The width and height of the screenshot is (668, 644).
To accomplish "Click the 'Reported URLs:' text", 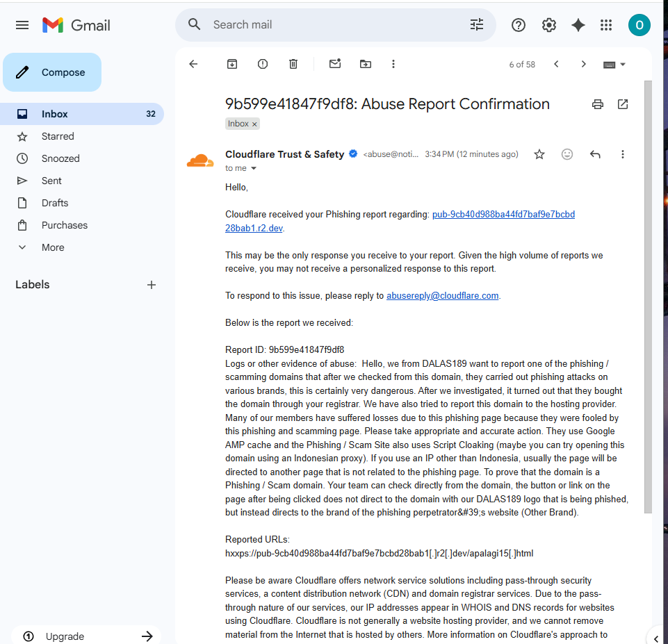I will coord(257,540).
